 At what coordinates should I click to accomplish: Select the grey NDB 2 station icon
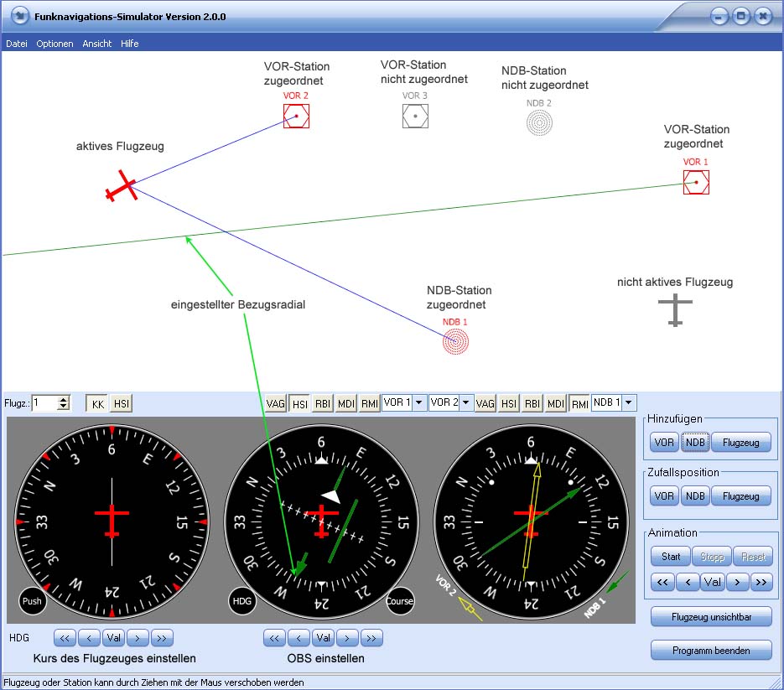point(539,122)
